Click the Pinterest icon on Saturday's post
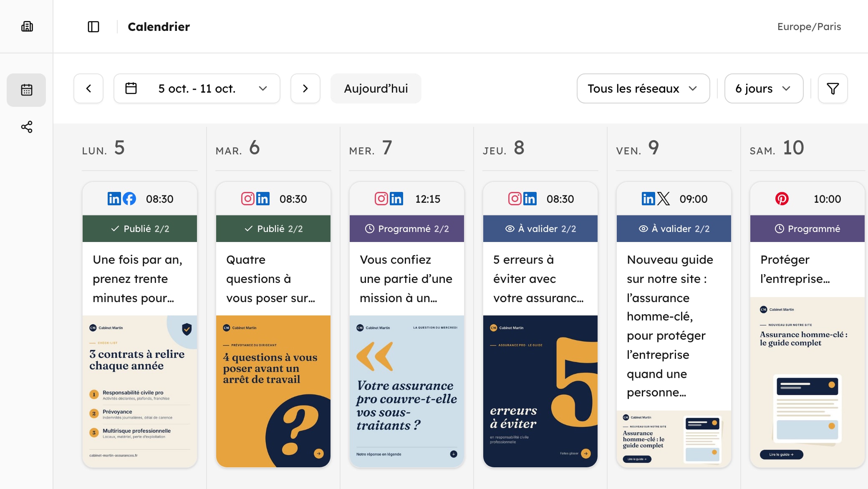Screen dimensions: 868x489 [x=782, y=199]
